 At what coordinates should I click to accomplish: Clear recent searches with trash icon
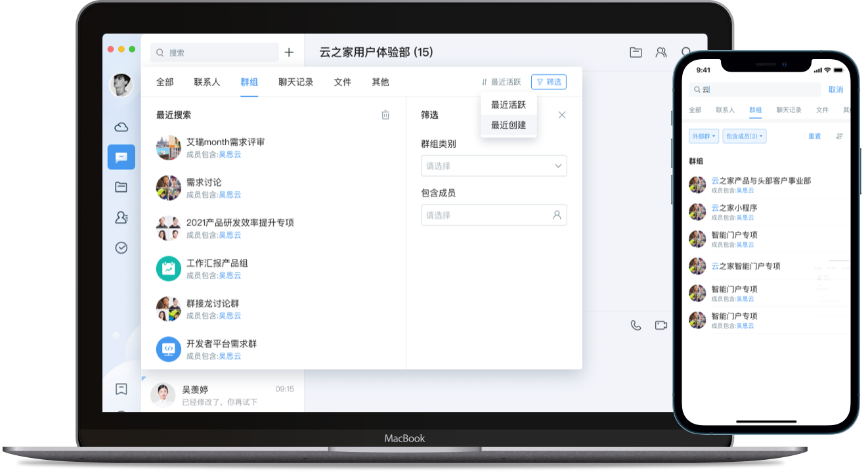385,115
